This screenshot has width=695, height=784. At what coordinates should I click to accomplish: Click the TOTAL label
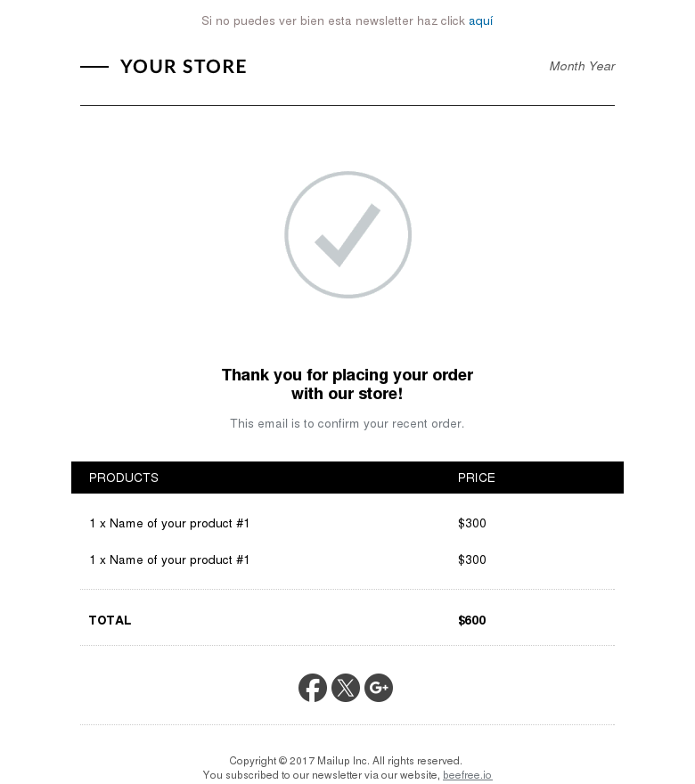(110, 620)
